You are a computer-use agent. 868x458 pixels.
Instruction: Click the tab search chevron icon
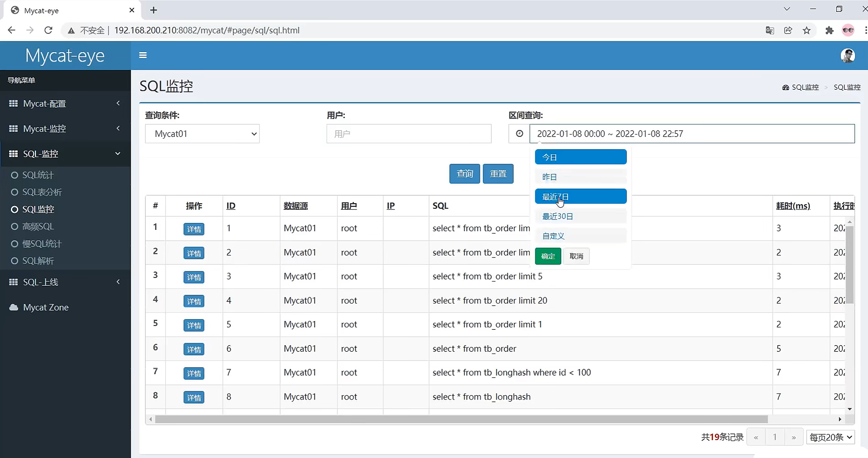pos(787,9)
